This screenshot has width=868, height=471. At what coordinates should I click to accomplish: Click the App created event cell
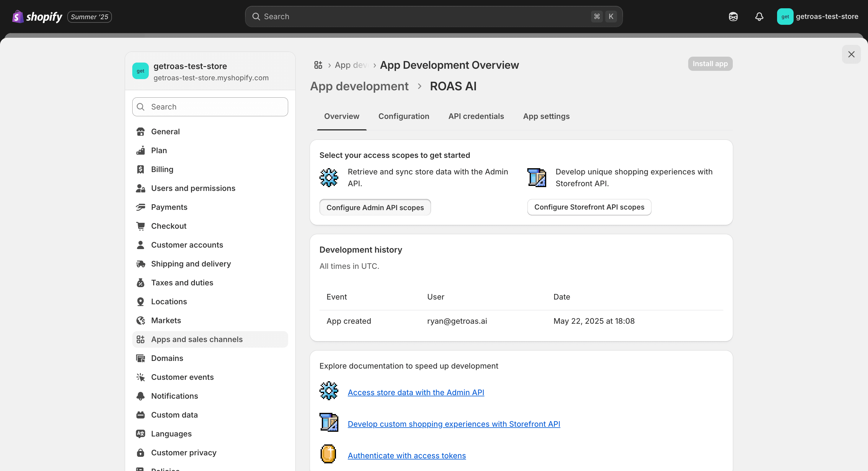pyautogui.click(x=349, y=321)
